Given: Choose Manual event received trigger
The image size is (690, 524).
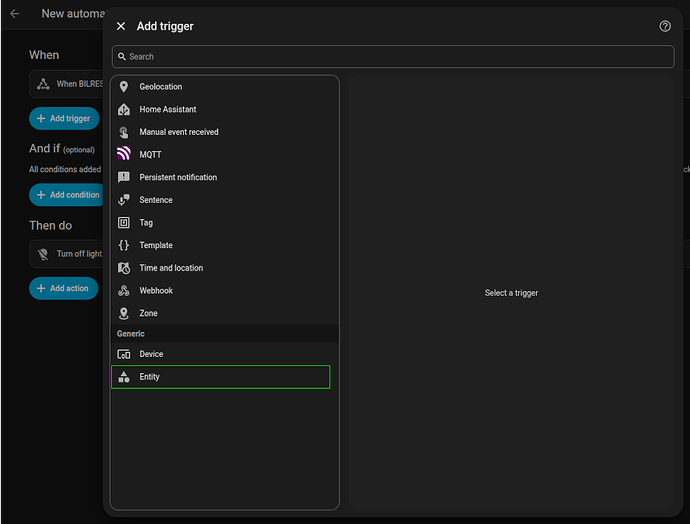Looking at the screenshot, I should (224, 132).
